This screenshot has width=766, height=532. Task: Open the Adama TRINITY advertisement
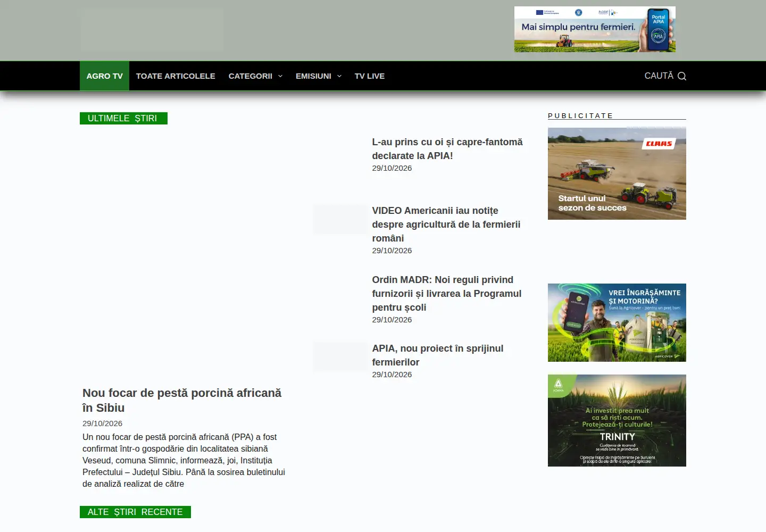tap(617, 420)
